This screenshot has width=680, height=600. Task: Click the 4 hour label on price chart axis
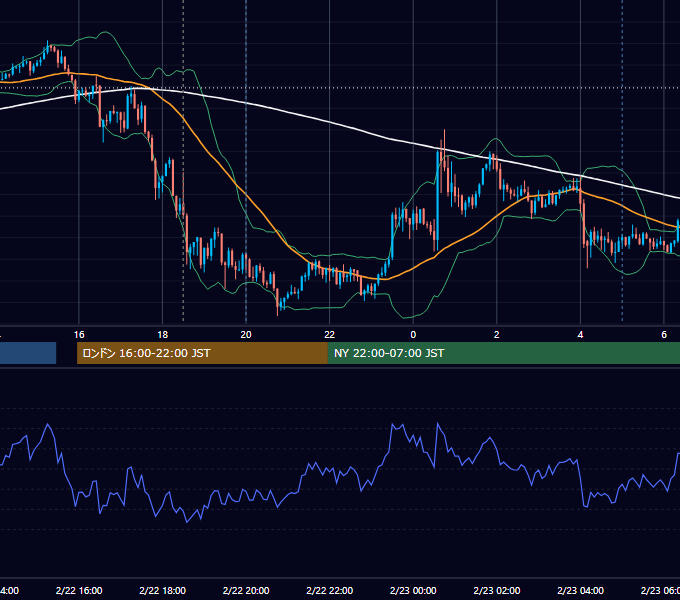point(580,335)
